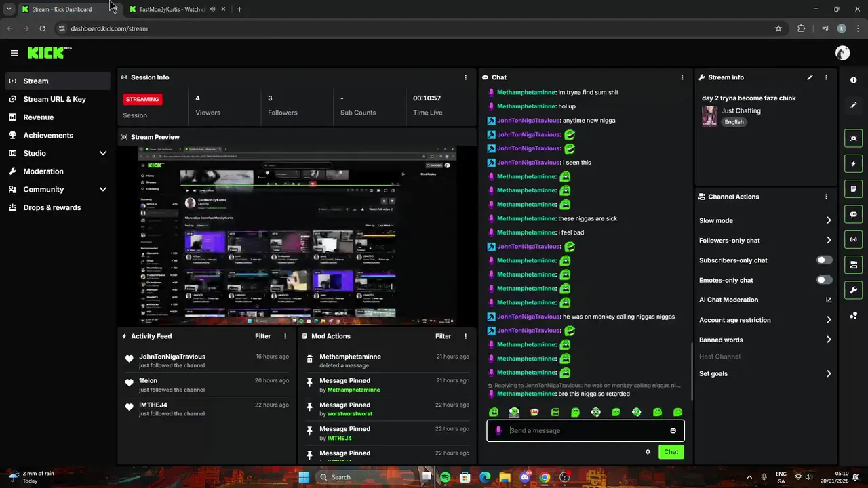The width and height of the screenshot is (868, 488).
Task: Open Drops & rewards page
Action: coord(58,207)
